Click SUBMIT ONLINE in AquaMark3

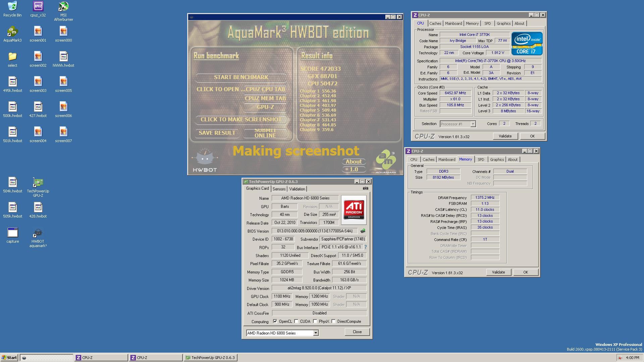265,133
